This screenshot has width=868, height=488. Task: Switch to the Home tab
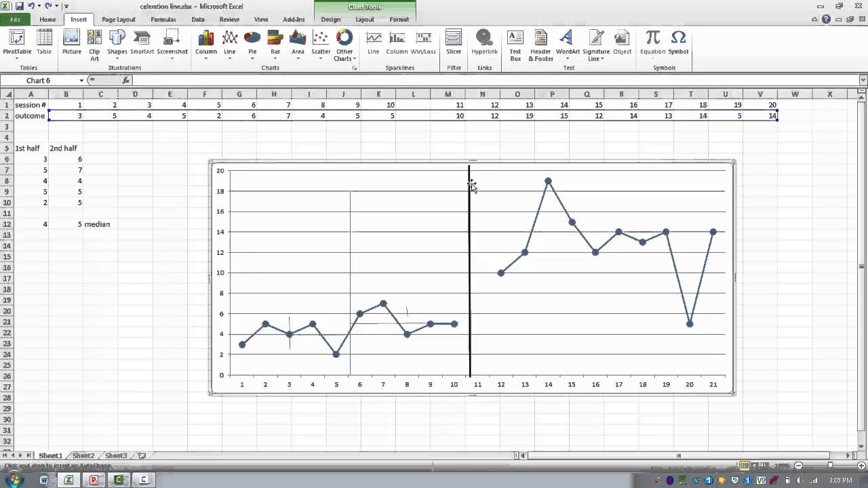47,20
